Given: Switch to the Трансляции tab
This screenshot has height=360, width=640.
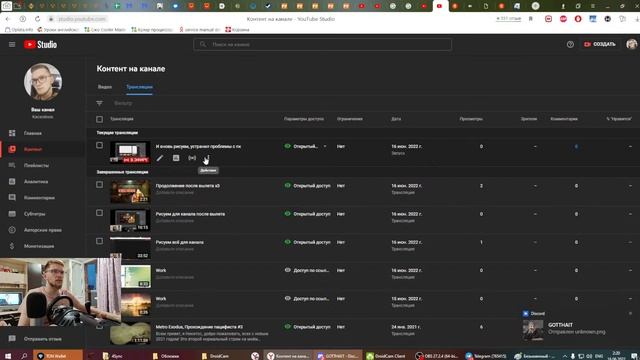Looking at the screenshot, I should tap(139, 87).
